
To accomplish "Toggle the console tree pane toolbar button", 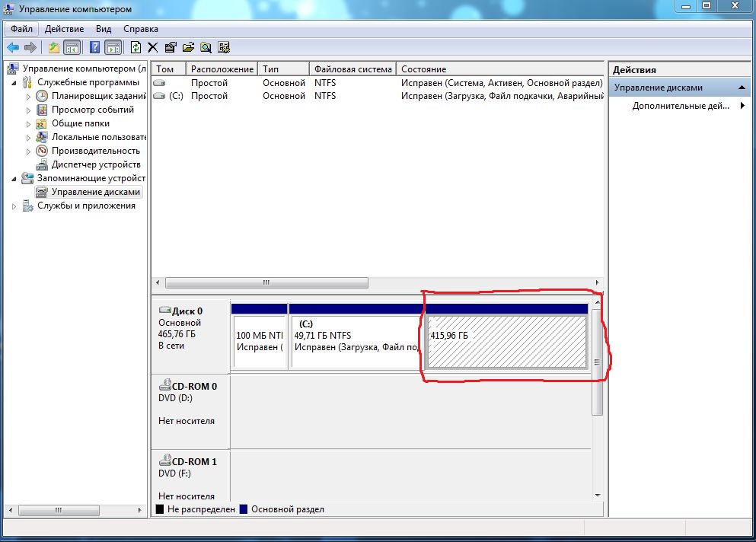I will point(72,47).
